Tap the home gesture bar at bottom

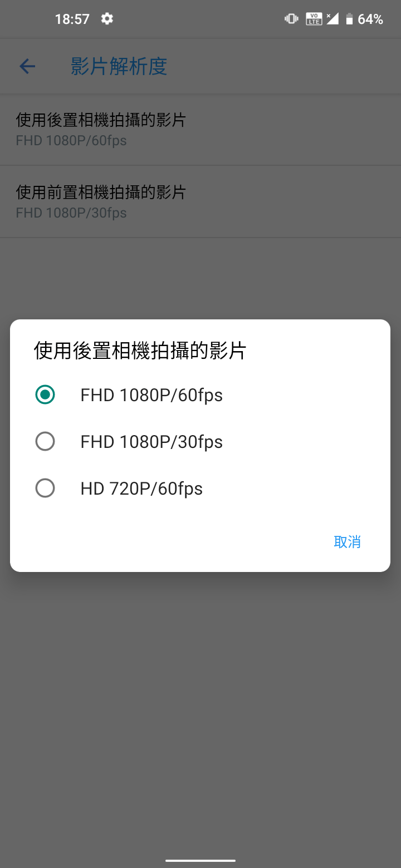coord(200,860)
